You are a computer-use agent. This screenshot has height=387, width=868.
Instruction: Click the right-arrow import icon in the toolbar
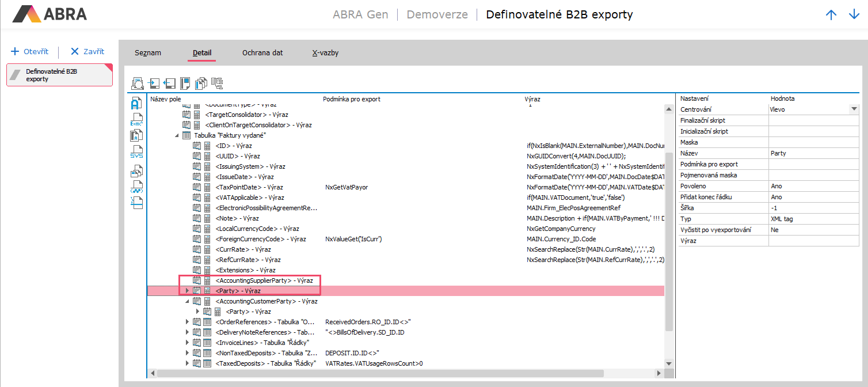[x=154, y=84]
